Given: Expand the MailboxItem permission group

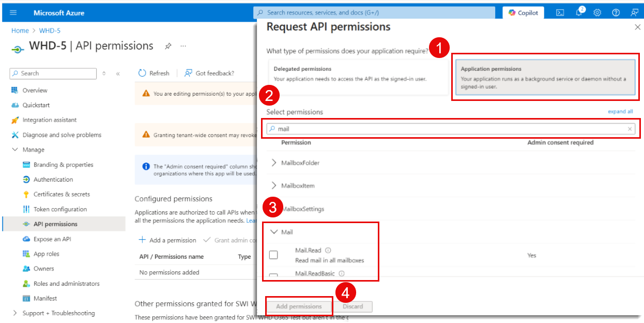Looking at the screenshot, I should coord(274,185).
